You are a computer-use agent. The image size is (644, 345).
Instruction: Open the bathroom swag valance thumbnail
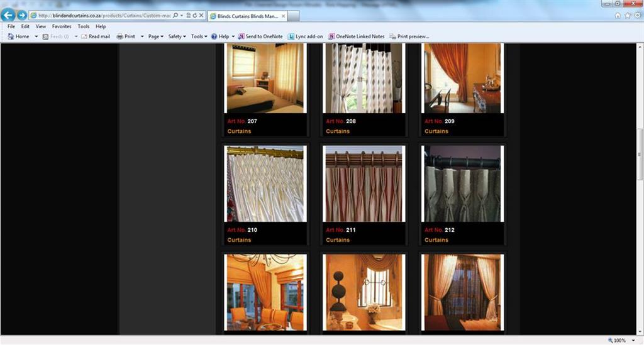[364, 292]
